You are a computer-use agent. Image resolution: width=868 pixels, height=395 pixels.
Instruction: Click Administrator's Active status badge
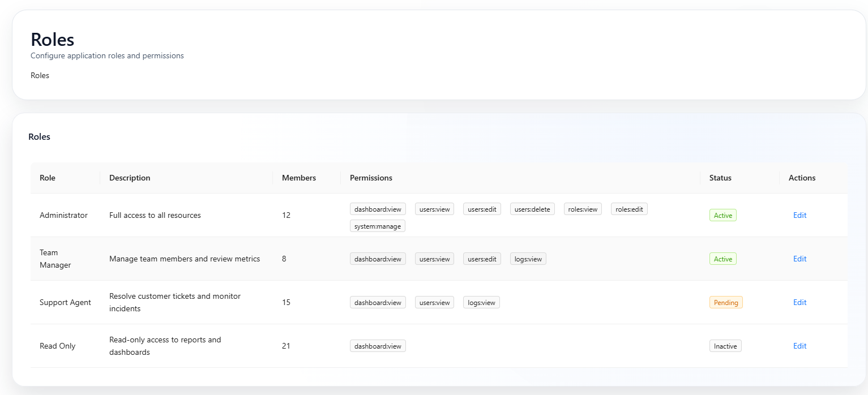pyautogui.click(x=722, y=215)
